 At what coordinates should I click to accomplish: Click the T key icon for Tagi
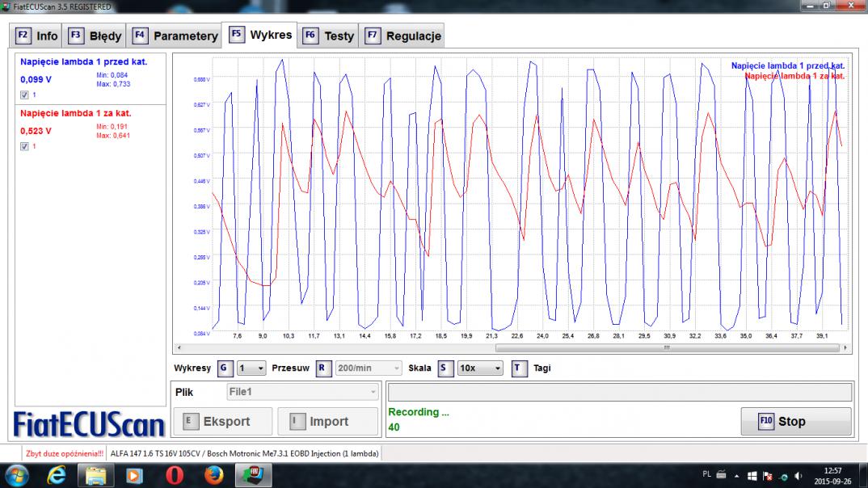click(x=519, y=368)
